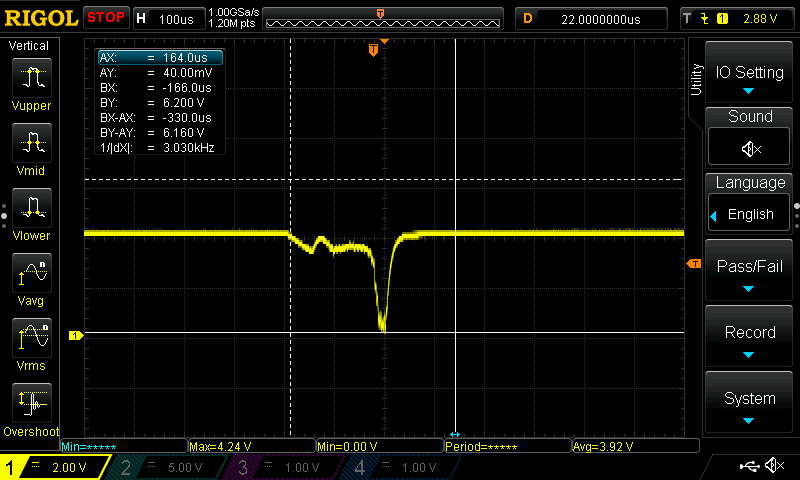The image size is (800, 480).
Task: Click the Max=4.24 V measurement
Action: pyautogui.click(x=252, y=446)
